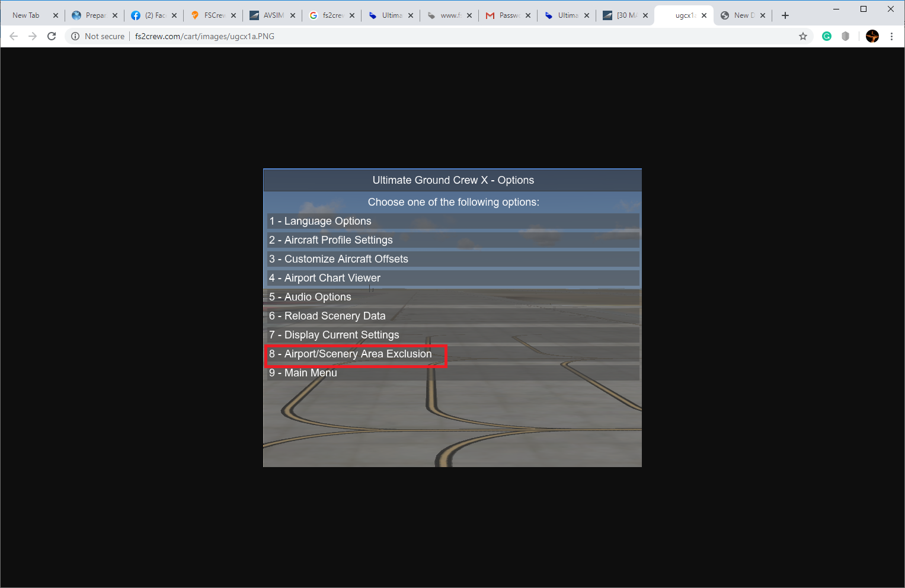905x588 pixels.
Task: Open a new tab with the plus button
Action: point(785,15)
